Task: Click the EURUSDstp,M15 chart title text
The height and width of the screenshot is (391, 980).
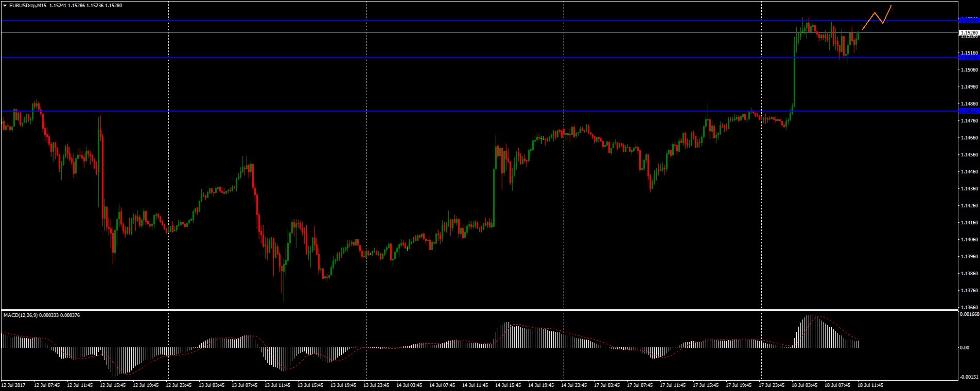Action: tap(27, 5)
